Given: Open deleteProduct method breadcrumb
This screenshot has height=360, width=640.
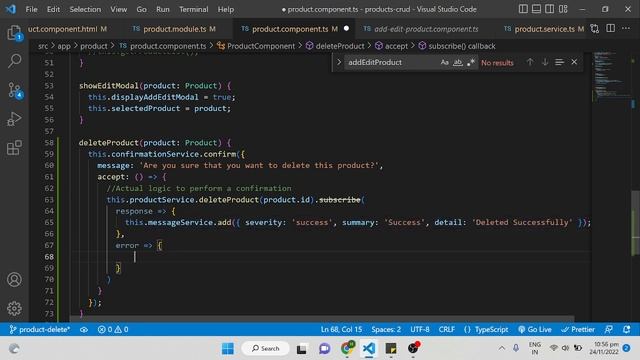Looking at the screenshot, I should click(x=335, y=46).
